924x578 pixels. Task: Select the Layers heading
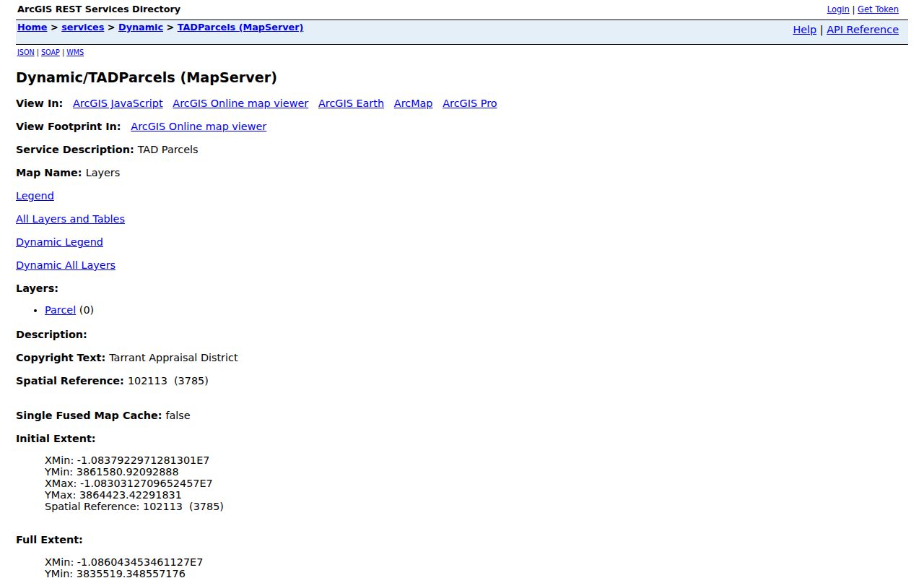(37, 288)
